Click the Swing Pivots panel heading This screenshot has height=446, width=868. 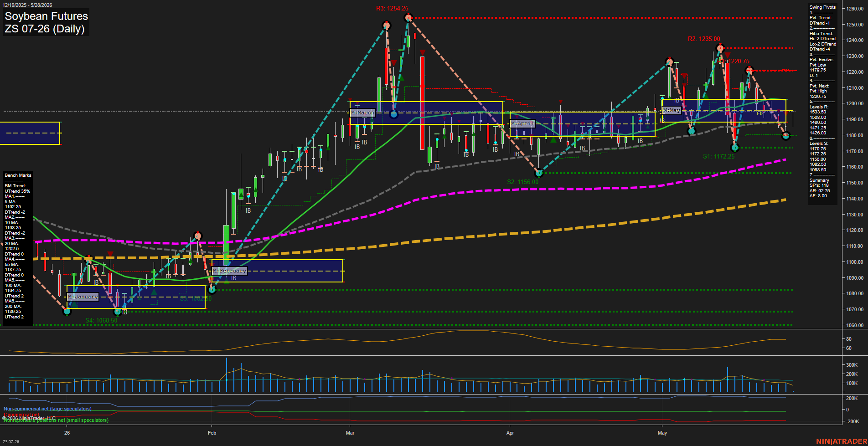[x=823, y=7]
